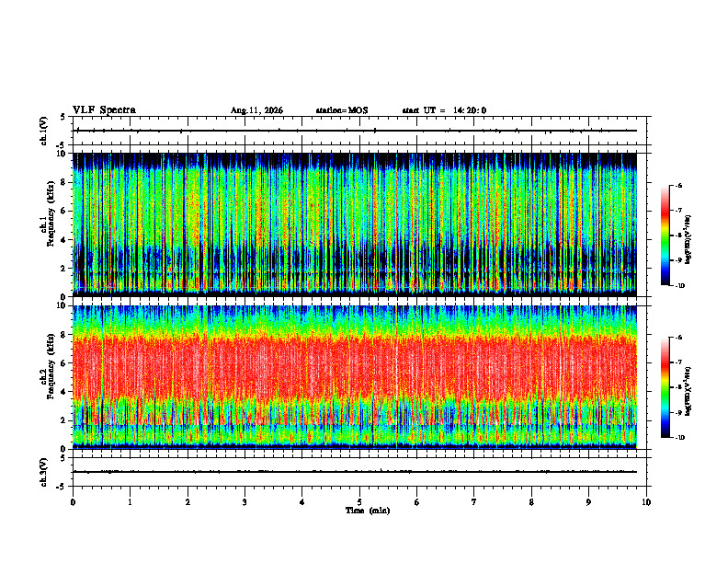The height and width of the screenshot is (563, 728).
Task: Click the VLF Spectra title text
Action: click(104, 110)
